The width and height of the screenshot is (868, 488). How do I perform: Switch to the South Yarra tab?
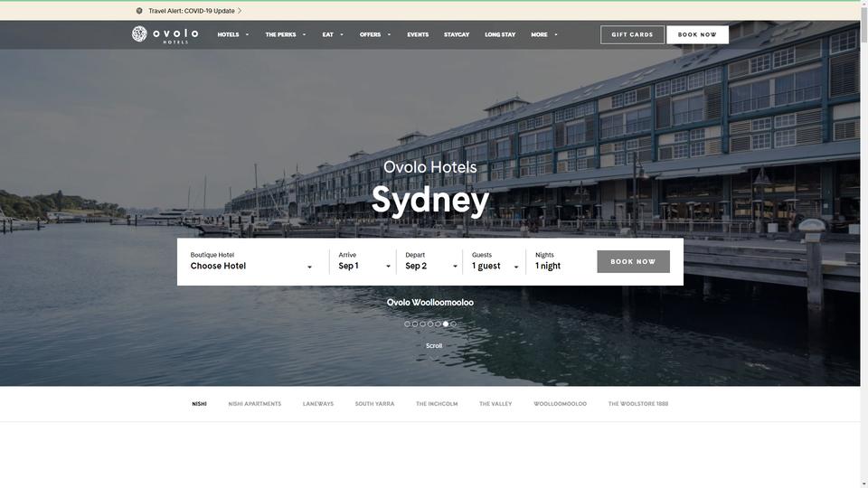[374, 404]
